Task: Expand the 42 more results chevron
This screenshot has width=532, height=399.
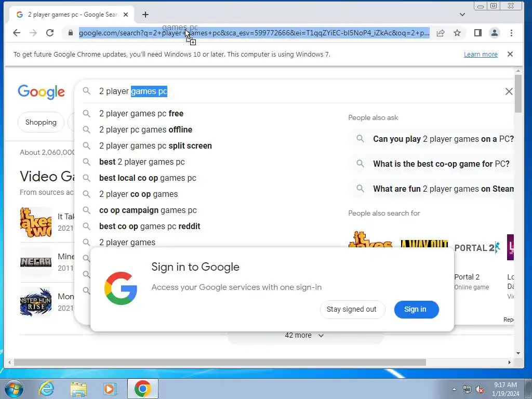Action: (321, 336)
